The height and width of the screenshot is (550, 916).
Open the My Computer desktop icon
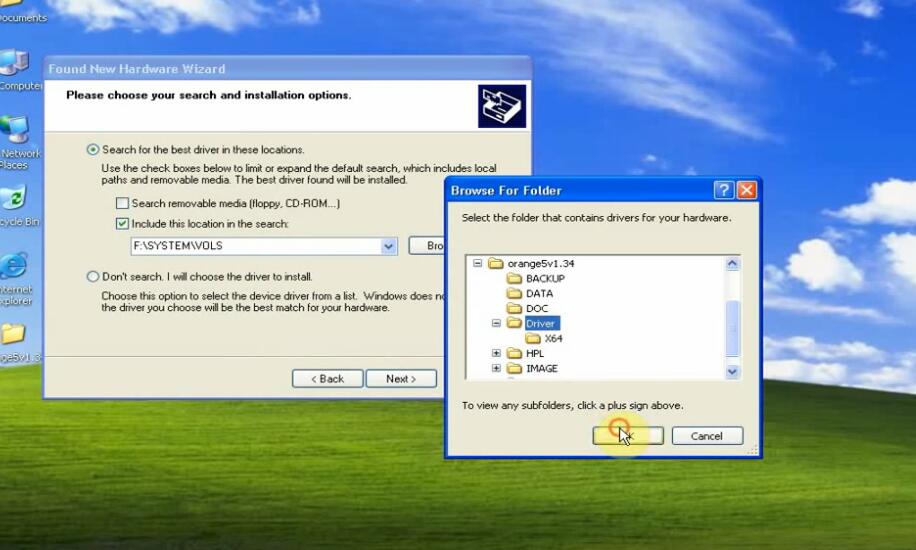click(14, 63)
